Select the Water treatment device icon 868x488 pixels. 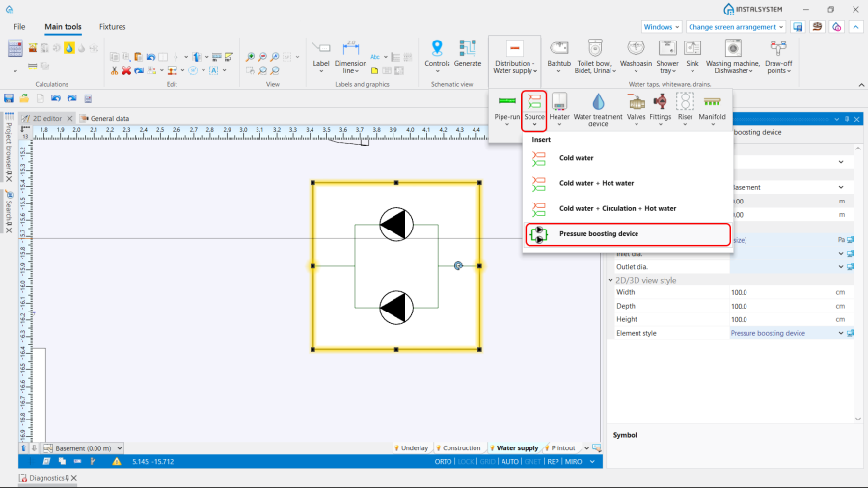[598, 102]
